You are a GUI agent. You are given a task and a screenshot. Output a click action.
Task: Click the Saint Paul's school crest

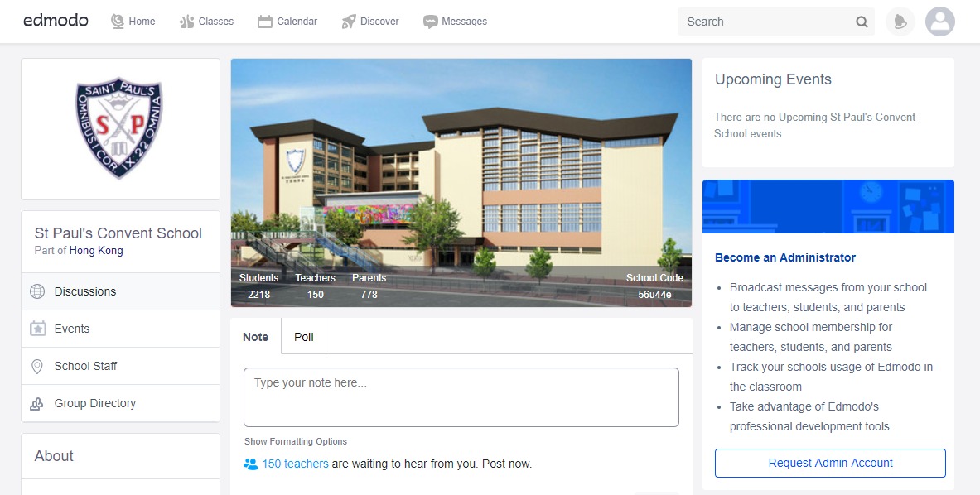(x=118, y=127)
